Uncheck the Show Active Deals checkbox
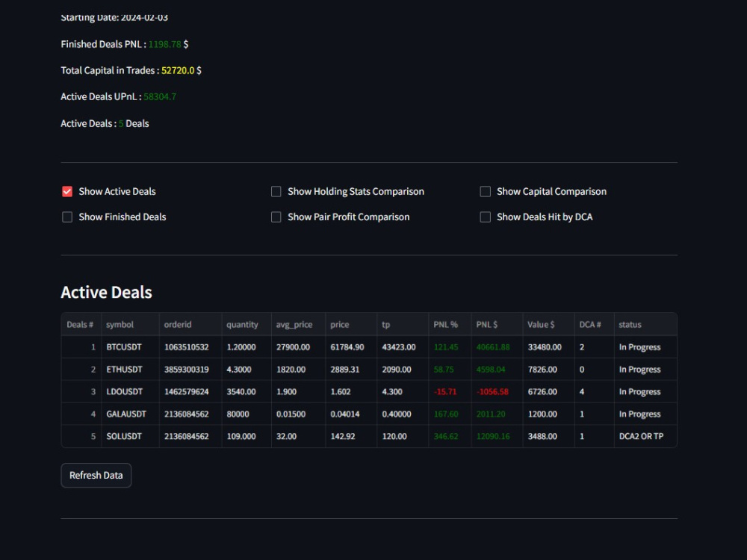The height and width of the screenshot is (560, 747). (x=67, y=191)
